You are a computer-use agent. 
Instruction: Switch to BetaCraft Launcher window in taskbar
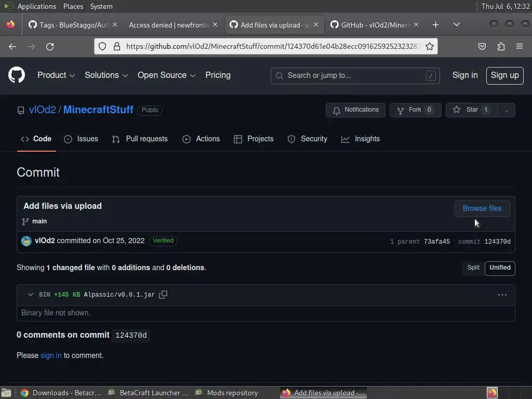(148, 393)
